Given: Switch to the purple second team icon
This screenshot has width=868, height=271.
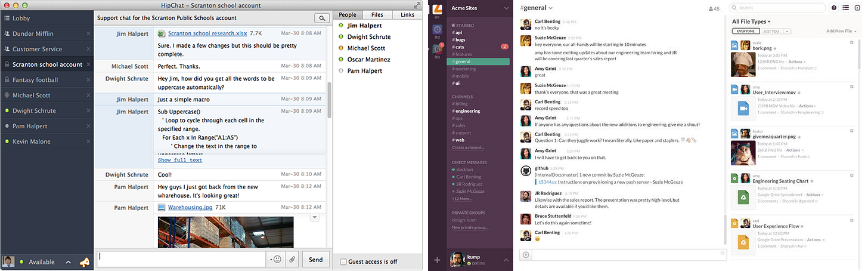Looking at the screenshot, I should 437,29.
